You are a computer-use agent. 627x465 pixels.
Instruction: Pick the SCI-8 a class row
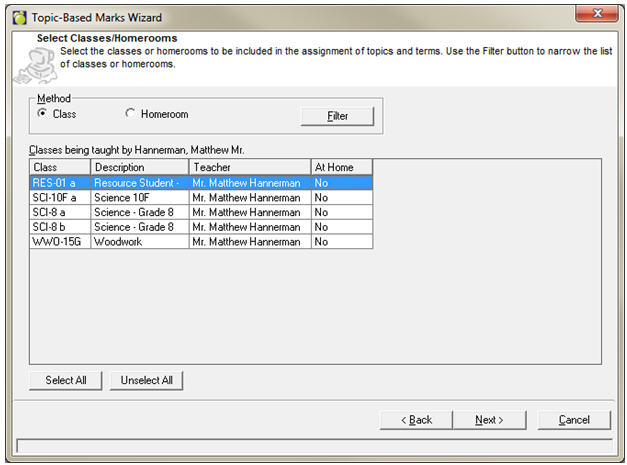[200, 212]
